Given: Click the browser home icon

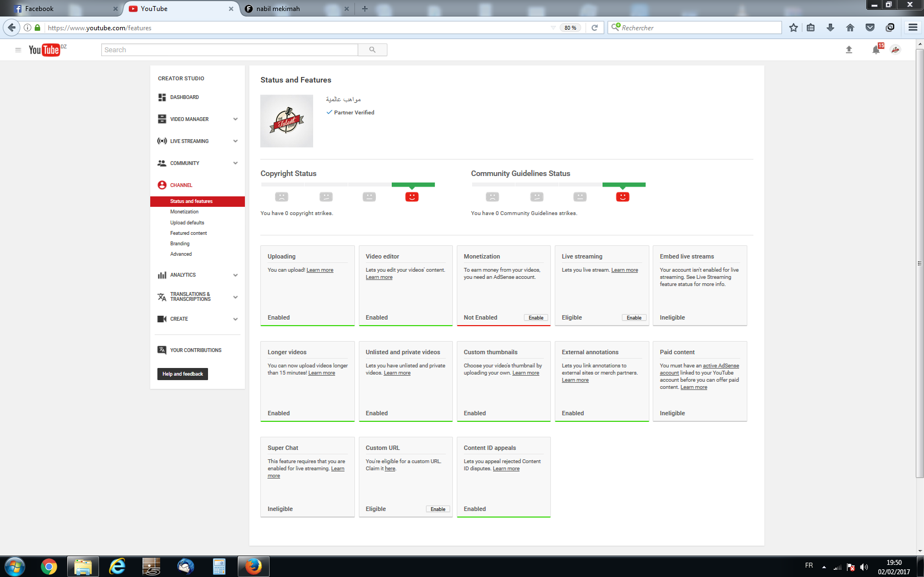Looking at the screenshot, I should tap(850, 28).
